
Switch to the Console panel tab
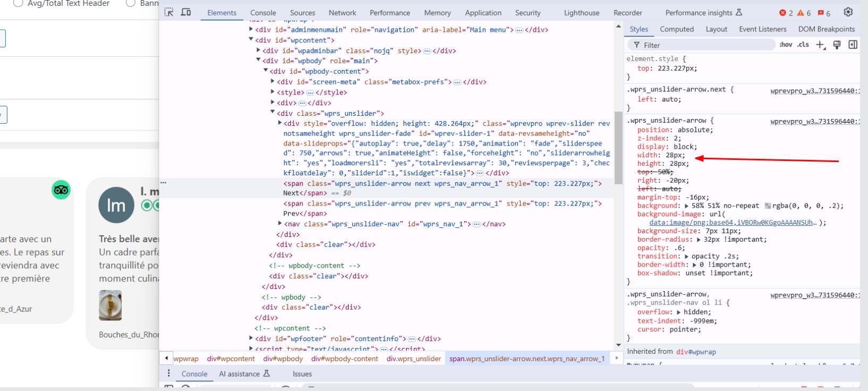click(x=263, y=13)
